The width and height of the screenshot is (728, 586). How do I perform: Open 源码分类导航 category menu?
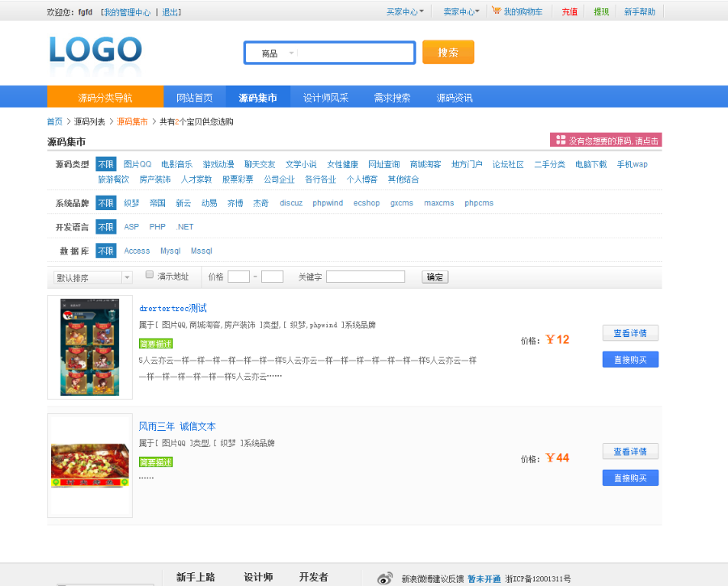point(105,98)
